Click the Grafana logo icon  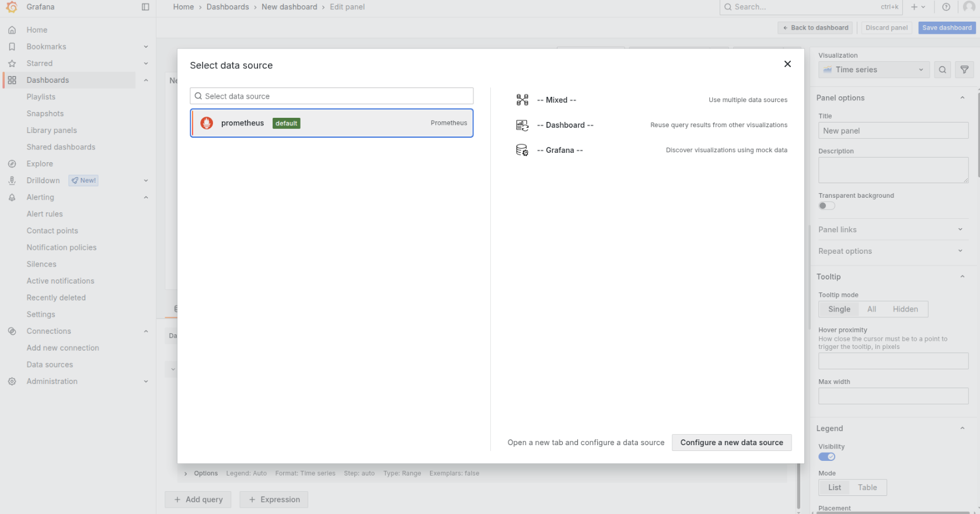point(12,7)
